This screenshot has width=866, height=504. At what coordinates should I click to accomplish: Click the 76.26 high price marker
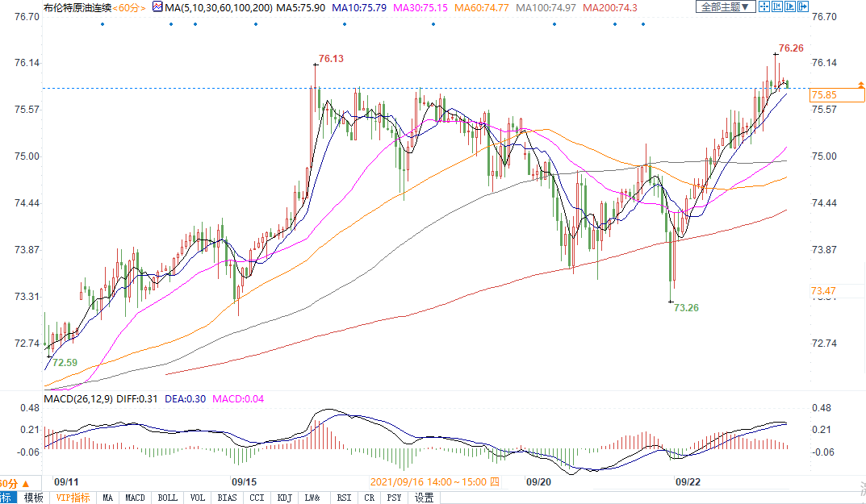pyautogui.click(x=791, y=48)
